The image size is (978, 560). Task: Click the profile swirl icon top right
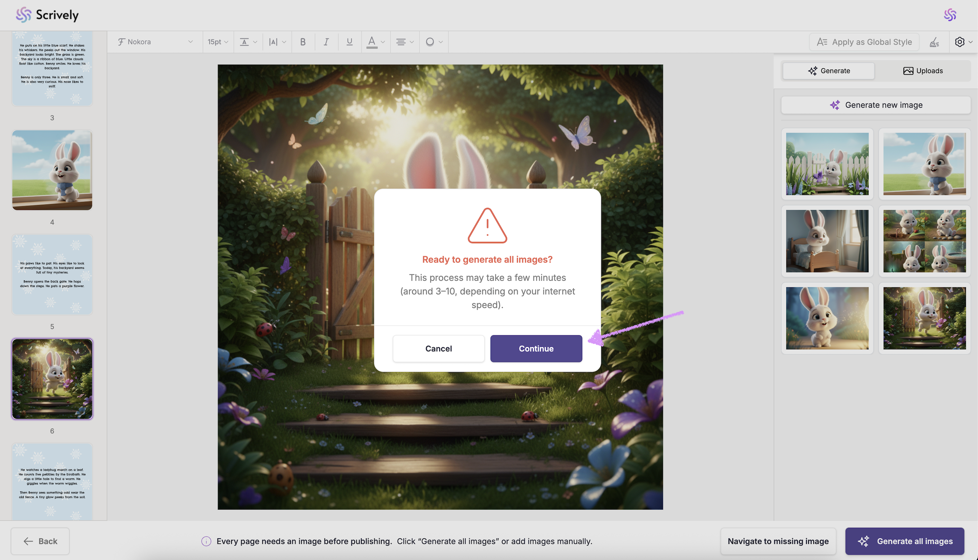(x=950, y=15)
